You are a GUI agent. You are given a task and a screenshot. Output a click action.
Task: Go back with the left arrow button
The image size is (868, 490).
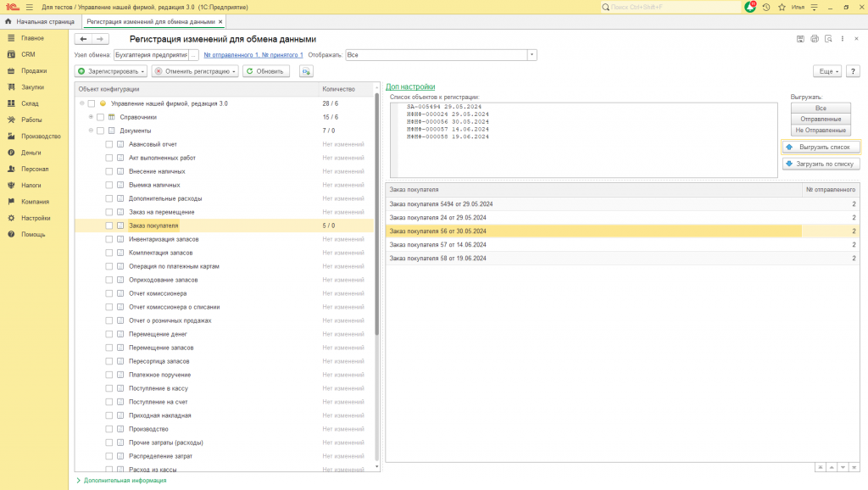pyautogui.click(x=83, y=39)
